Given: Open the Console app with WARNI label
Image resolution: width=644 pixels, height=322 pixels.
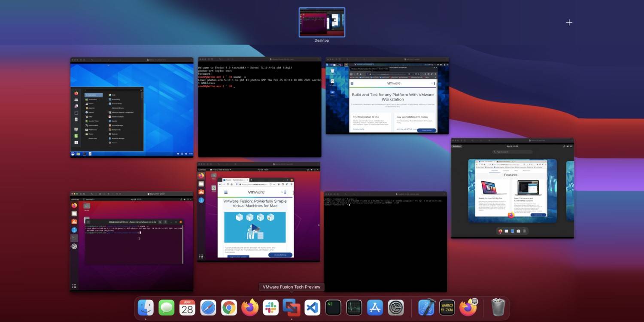Looking at the screenshot, I should tap(447, 307).
